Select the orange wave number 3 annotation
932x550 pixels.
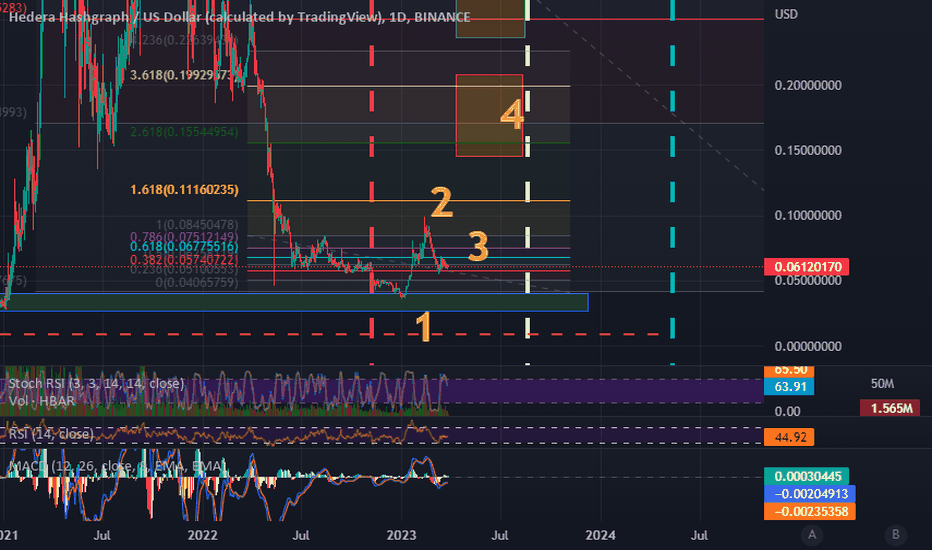[x=478, y=246]
